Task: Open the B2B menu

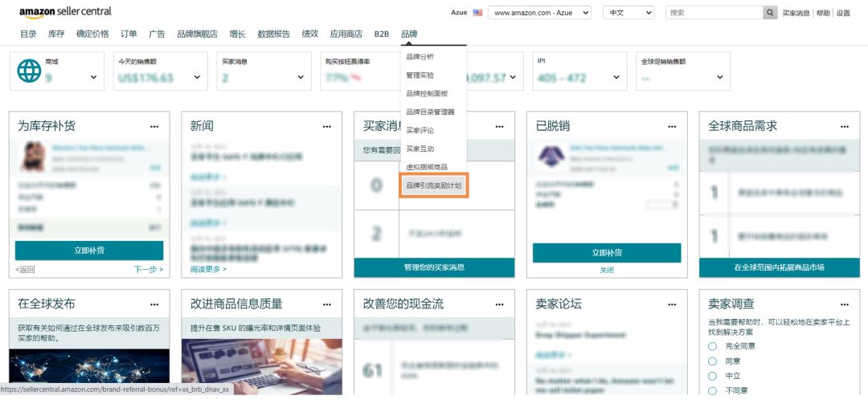Action: tap(382, 35)
